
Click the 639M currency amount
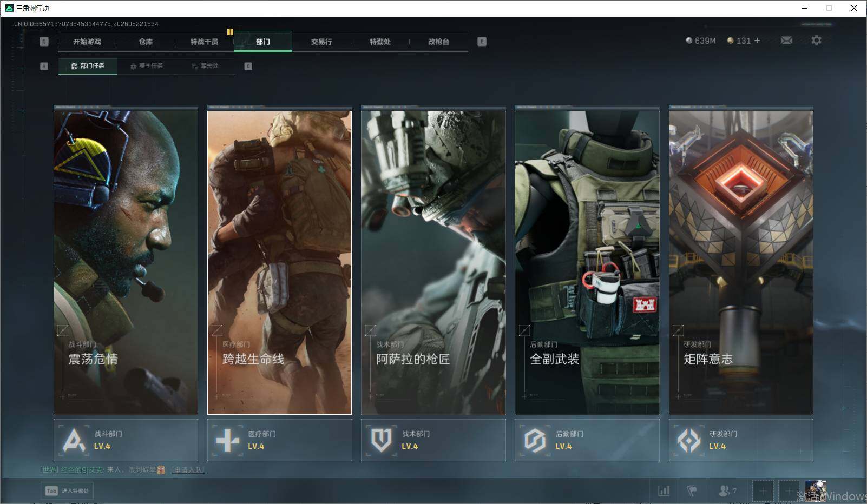(x=705, y=41)
